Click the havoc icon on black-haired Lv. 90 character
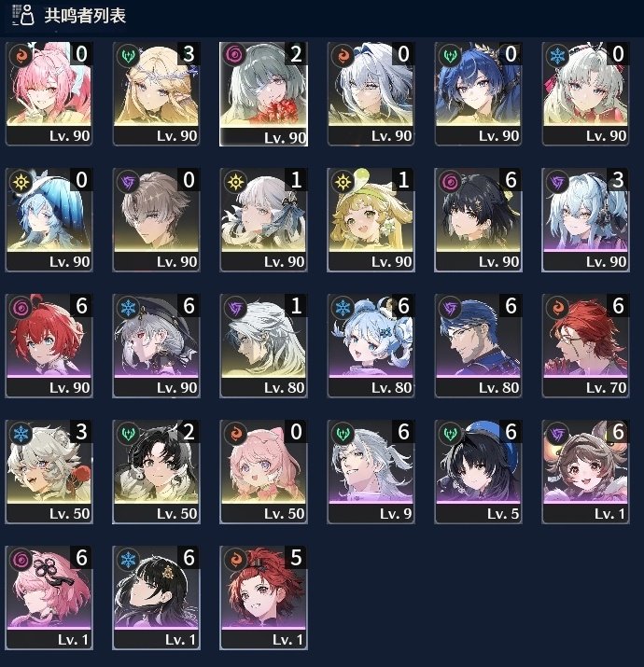Screen dimensions: 644x667 [450, 182]
